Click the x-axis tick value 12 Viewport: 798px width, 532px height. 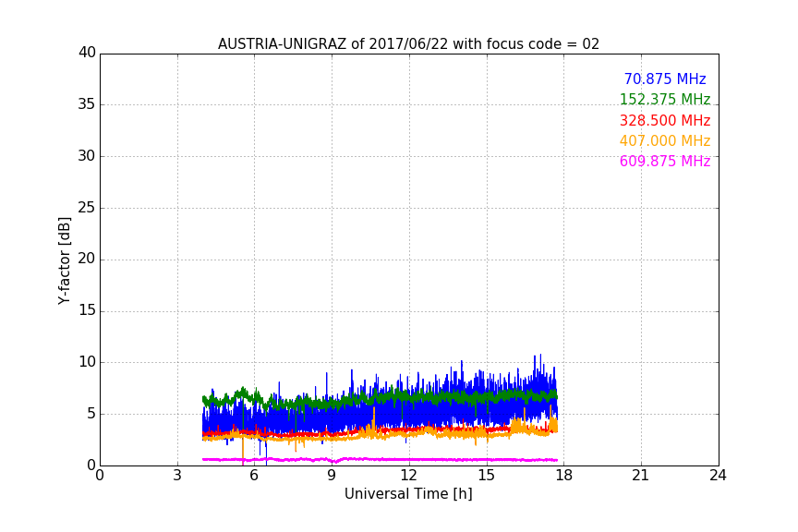pos(408,476)
